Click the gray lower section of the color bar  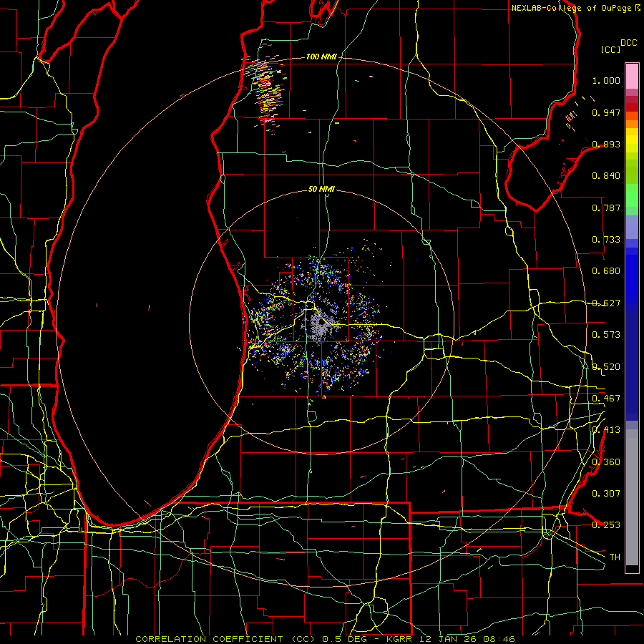point(632,497)
